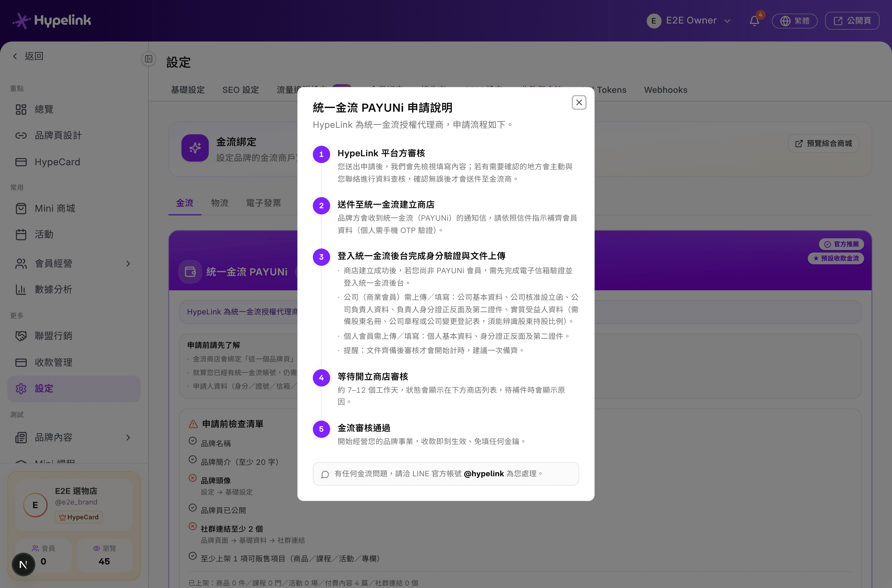Click the 統一金流 PAYUNi wallet icon
Image resolution: width=892 pixels, height=588 pixels.
(x=190, y=271)
